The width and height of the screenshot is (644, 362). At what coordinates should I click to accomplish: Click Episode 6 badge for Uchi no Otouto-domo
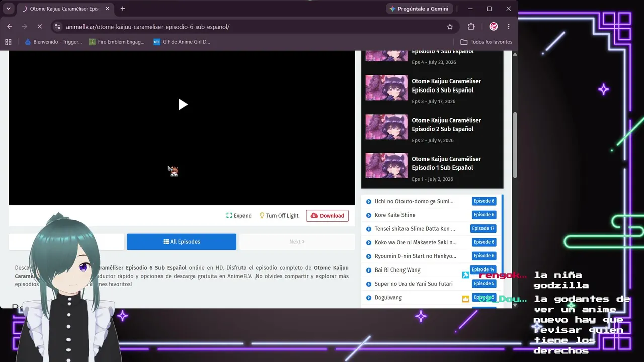click(x=484, y=201)
